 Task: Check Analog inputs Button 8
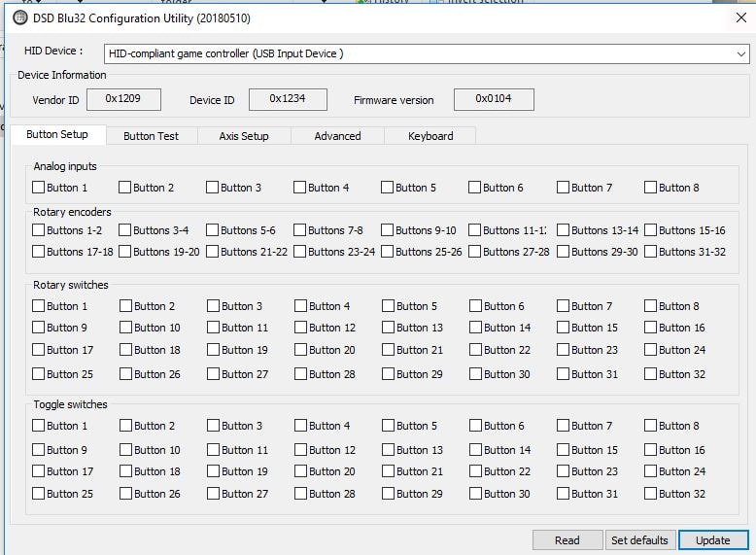651,188
